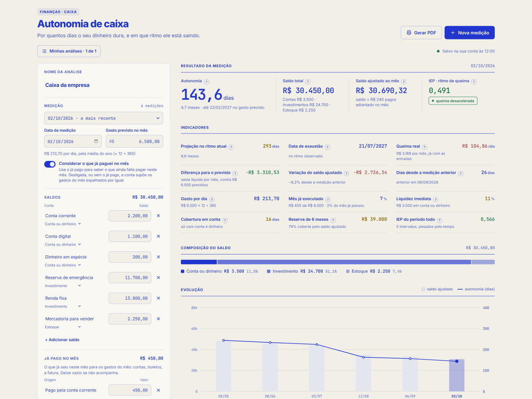Show help for Mês já executado
Image resolution: width=532 pixels, height=399 pixels.
tap(328, 199)
